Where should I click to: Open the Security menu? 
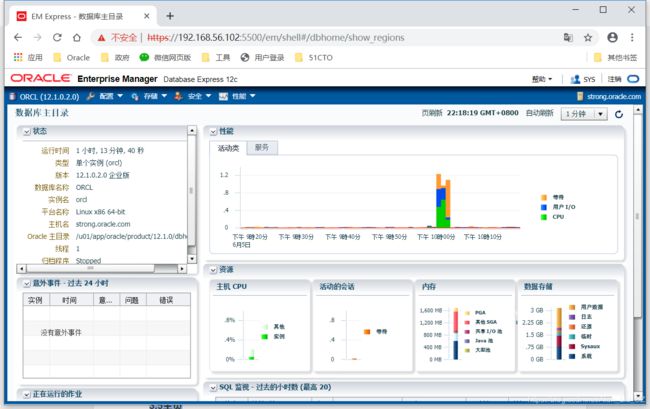[193, 96]
